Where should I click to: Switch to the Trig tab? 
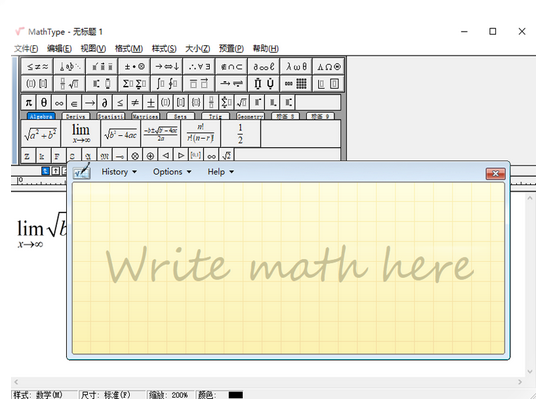click(215, 116)
